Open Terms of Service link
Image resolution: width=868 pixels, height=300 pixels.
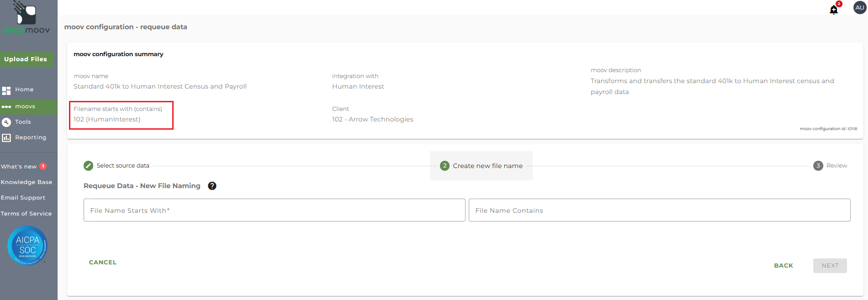coord(26,214)
